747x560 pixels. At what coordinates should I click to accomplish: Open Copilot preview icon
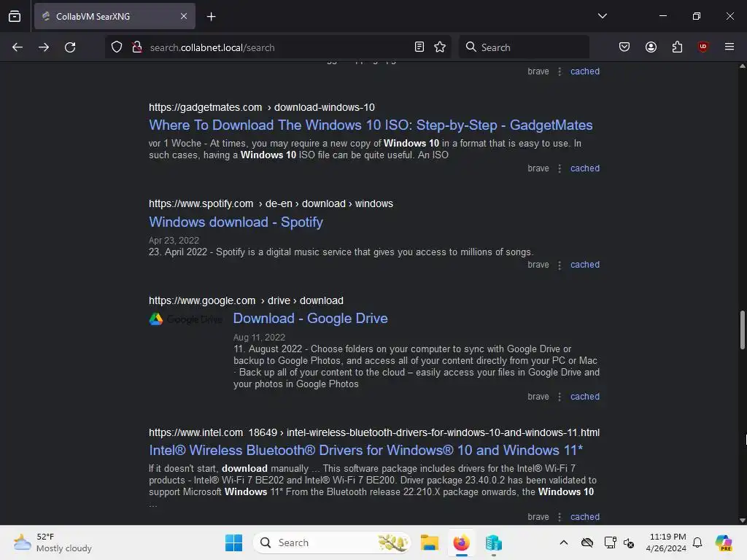[724, 542]
